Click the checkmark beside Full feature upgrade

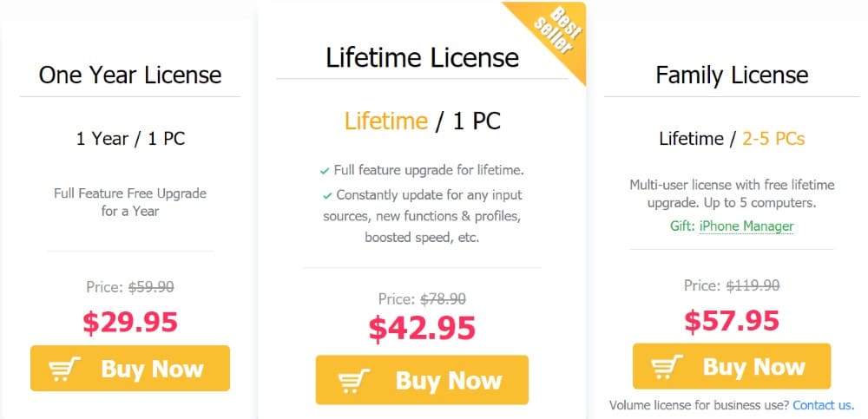click(x=325, y=171)
